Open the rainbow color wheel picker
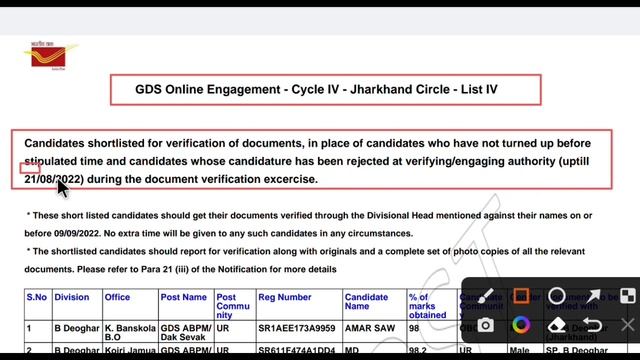This screenshot has height=360, width=640. (x=521, y=325)
